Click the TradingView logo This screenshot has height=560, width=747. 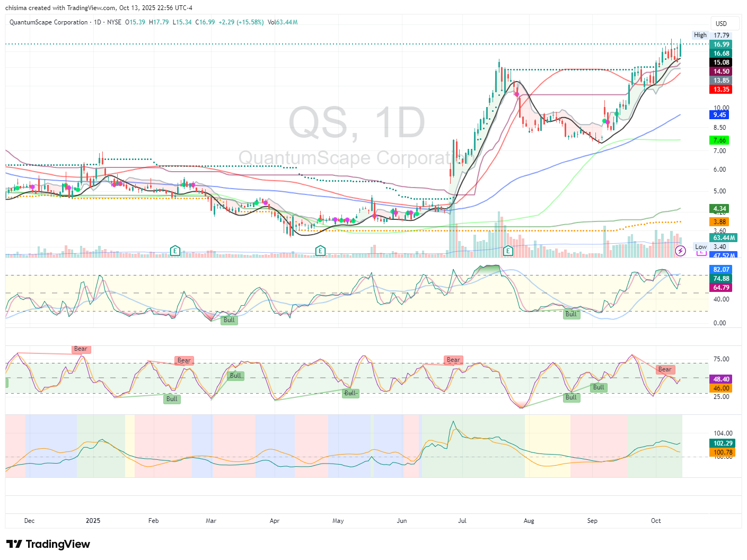pyautogui.click(x=48, y=544)
